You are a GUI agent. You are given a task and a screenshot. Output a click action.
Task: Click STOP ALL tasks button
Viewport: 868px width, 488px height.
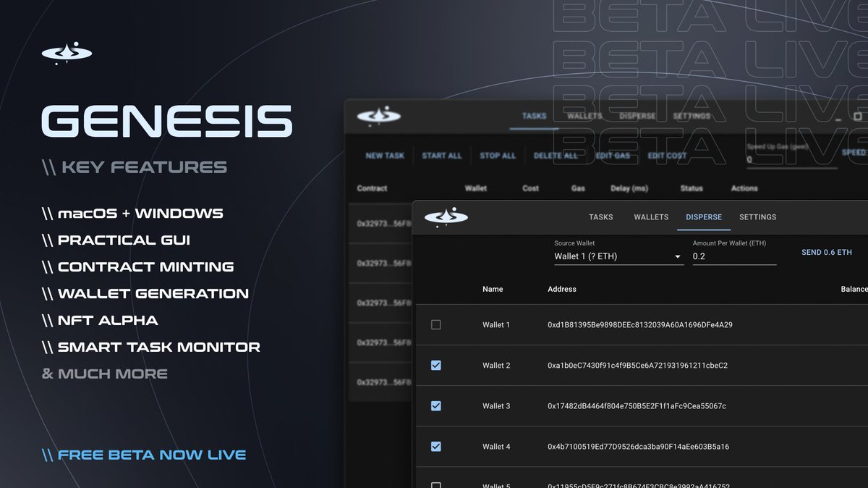tap(498, 156)
